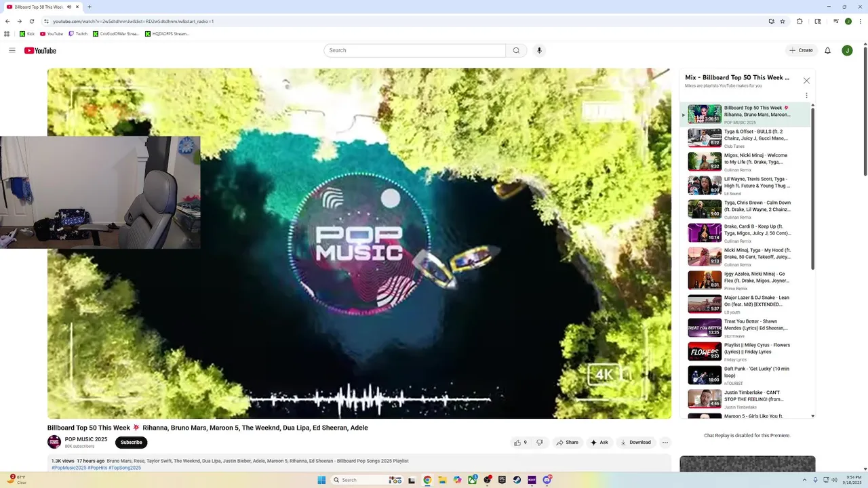Open the Kick bookmark
Image resolution: width=868 pixels, height=488 pixels.
coord(27,33)
